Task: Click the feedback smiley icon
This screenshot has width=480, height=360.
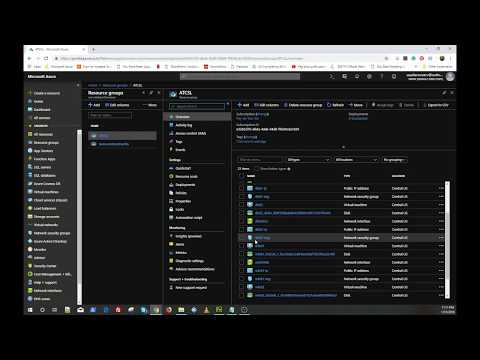Action: [394, 76]
